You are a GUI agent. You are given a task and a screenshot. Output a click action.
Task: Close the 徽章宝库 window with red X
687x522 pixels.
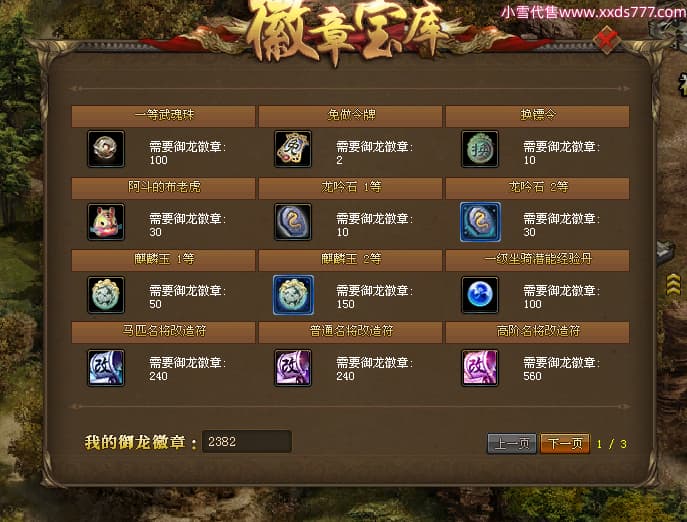607,40
